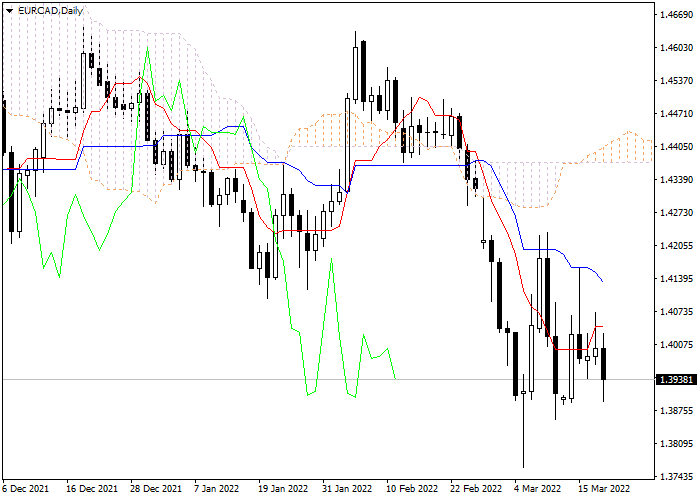Viewport: 700px width, 500px height.
Task: Click the EURCAD,Daily chart title
Action: (x=50, y=11)
